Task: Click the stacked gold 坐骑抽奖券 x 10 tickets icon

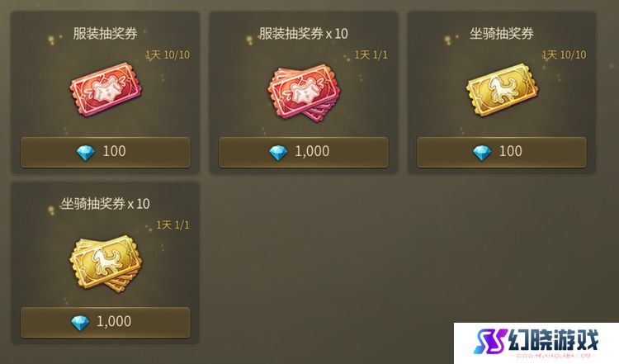Action: click(x=106, y=263)
